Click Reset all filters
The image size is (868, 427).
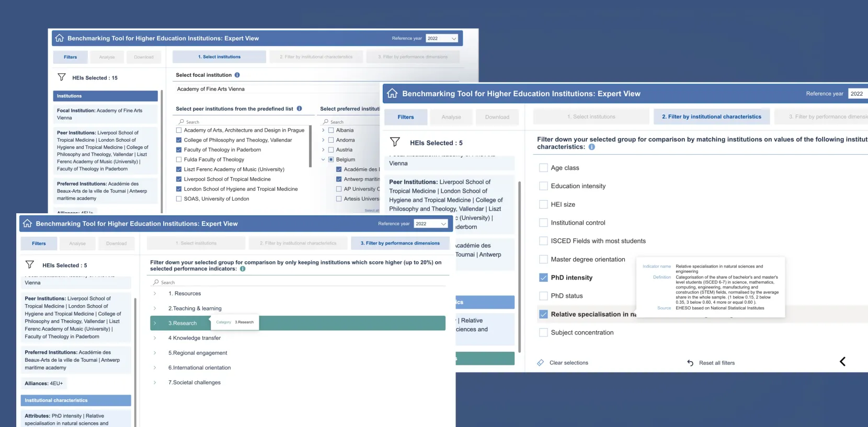click(716, 363)
